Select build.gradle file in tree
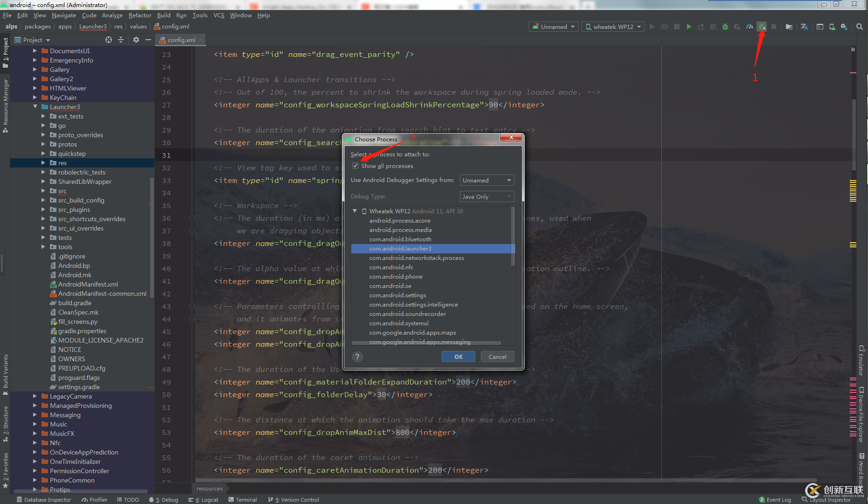Viewport: 868px width, 504px height. 75,303
